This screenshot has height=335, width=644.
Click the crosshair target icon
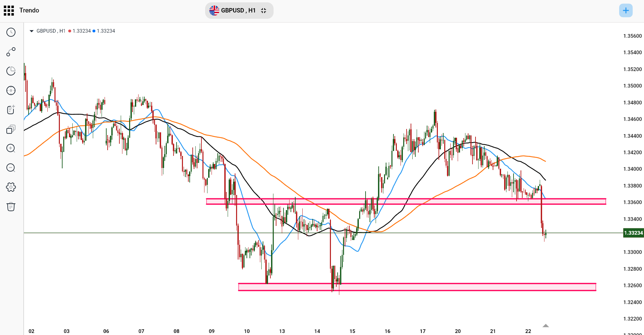click(11, 91)
